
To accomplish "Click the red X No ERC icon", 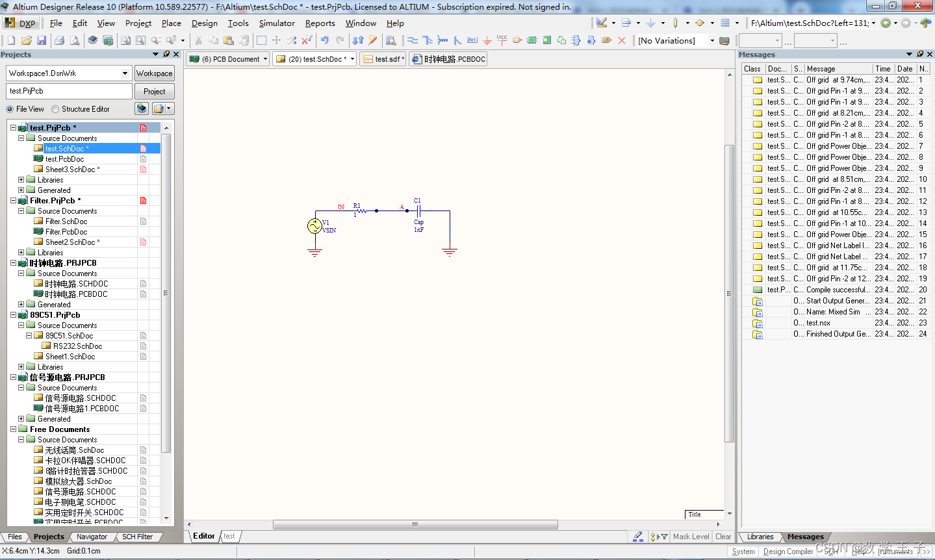I will click(x=622, y=40).
